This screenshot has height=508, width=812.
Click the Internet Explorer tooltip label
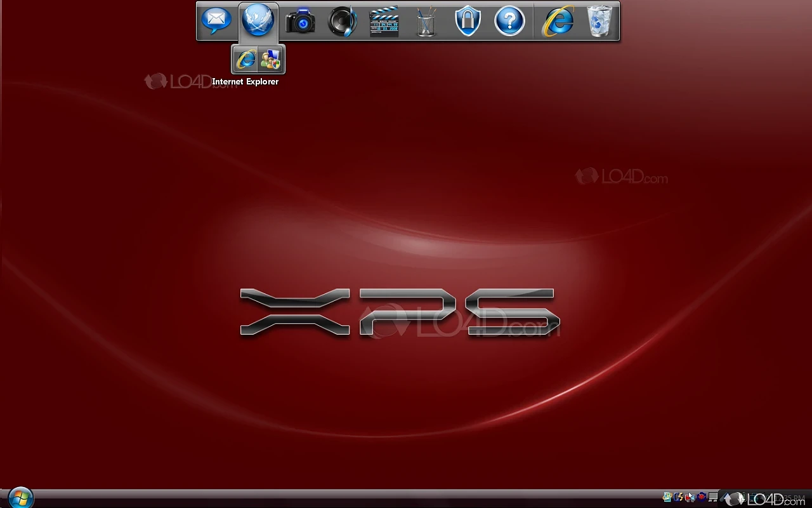pos(245,82)
